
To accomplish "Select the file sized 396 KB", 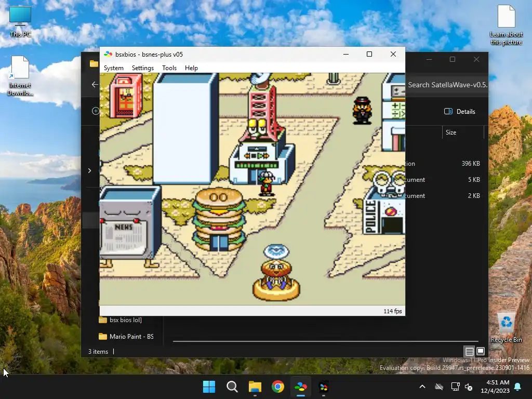I will [471, 164].
